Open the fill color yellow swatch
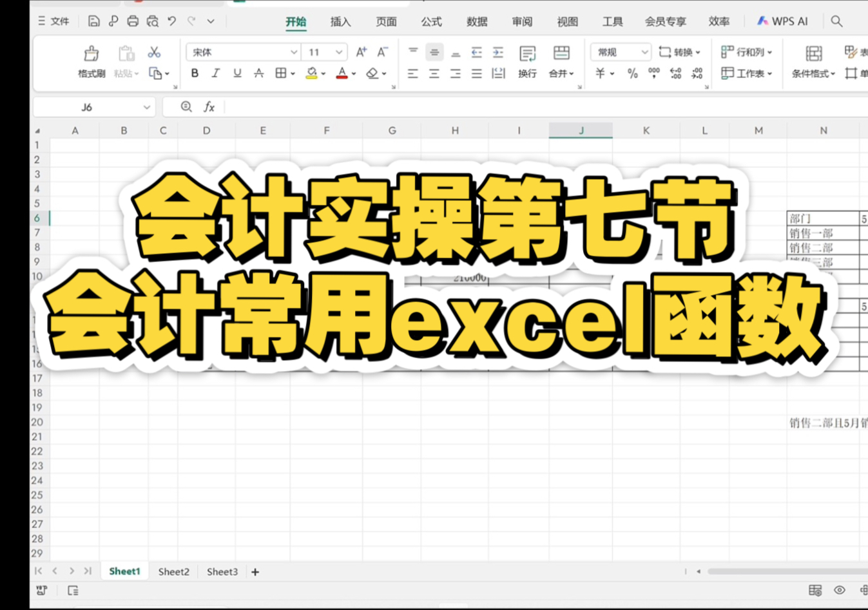Image resolution: width=868 pixels, height=610 pixels. 312,73
